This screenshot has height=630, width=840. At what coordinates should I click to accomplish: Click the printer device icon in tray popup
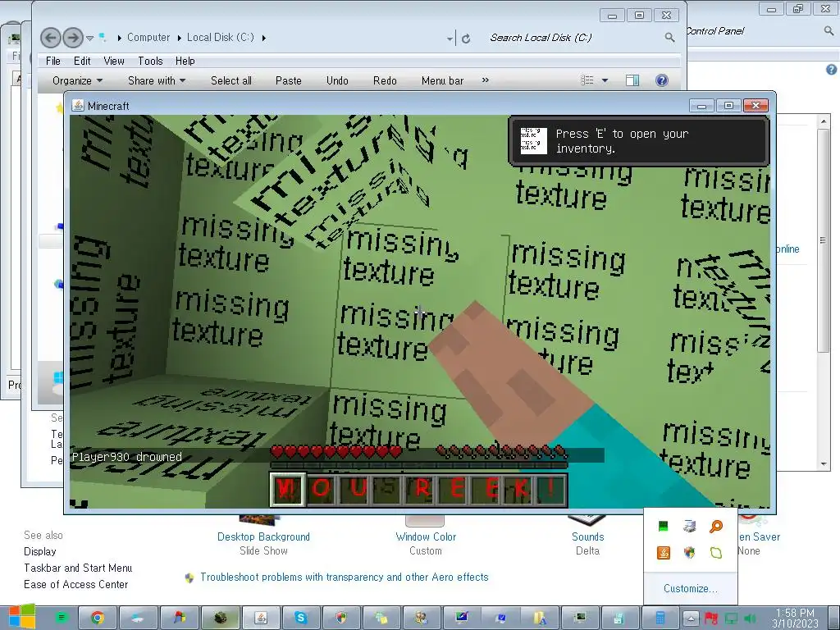coord(689,527)
